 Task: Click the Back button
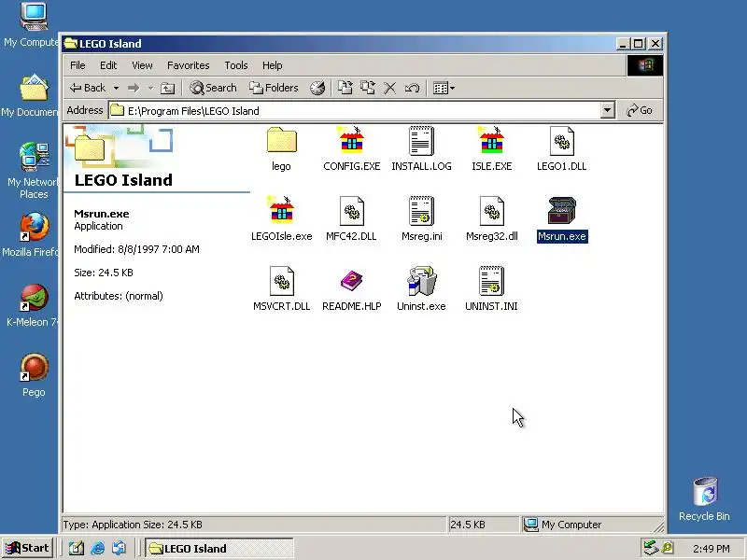click(89, 88)
